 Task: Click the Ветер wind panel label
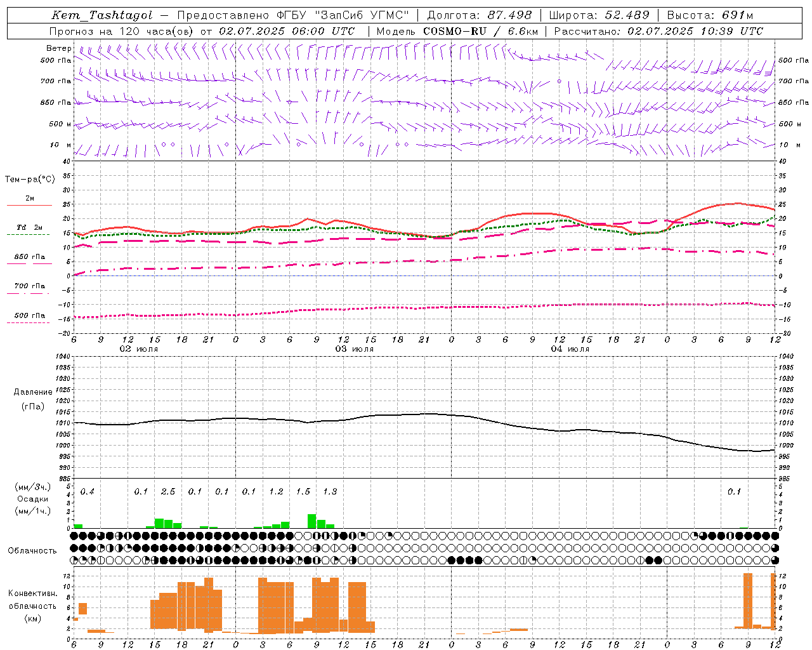[x=59, y=48]
